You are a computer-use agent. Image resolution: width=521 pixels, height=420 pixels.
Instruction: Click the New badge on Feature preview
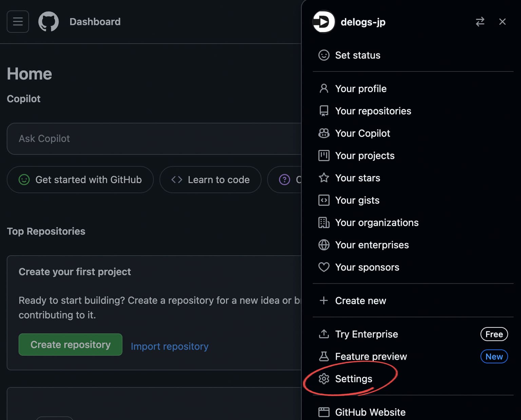[494, 356]
